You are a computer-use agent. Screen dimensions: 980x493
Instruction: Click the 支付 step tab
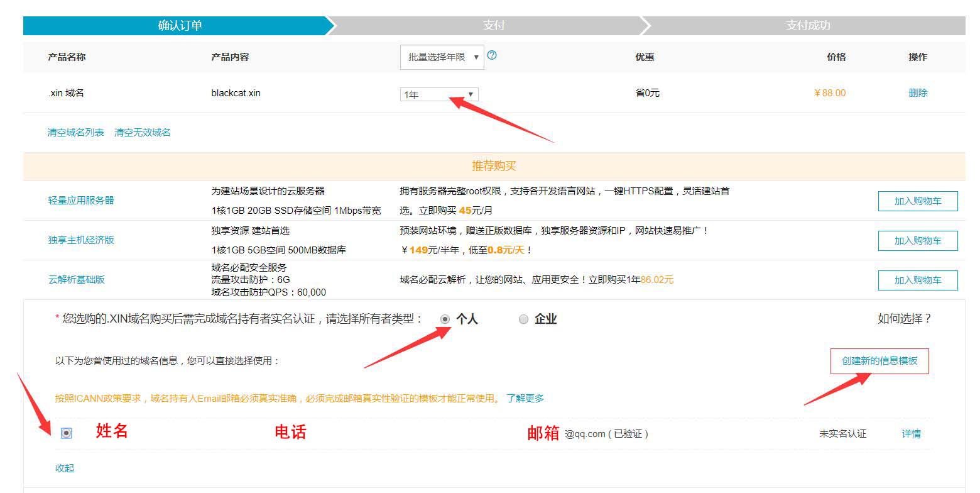pos(494,26)
